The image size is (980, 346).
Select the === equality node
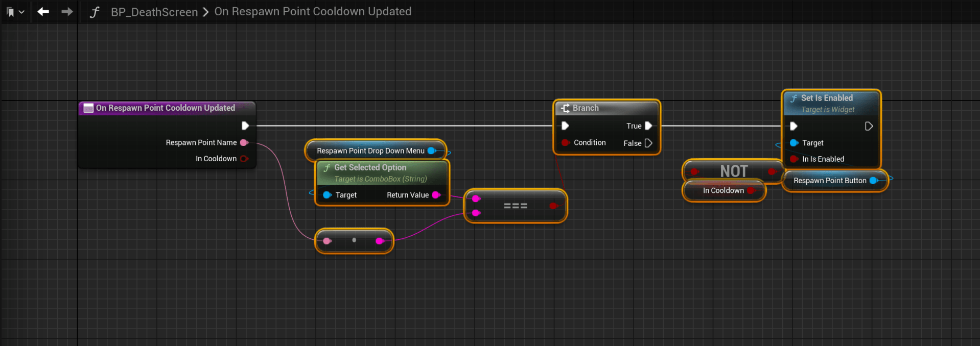[x=516, y=206]
